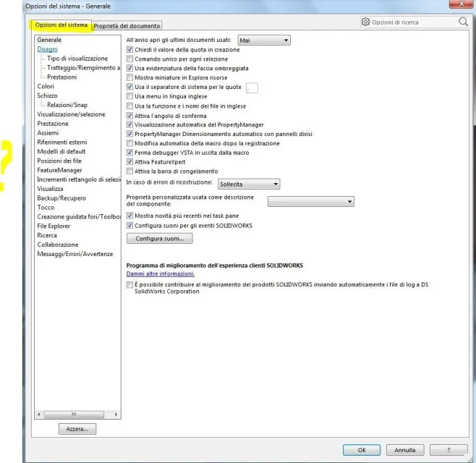Viewport: 476px width, 463px height.
Task: Select Riferimenti esterni tree item
Action: click(x=62, y=142)
